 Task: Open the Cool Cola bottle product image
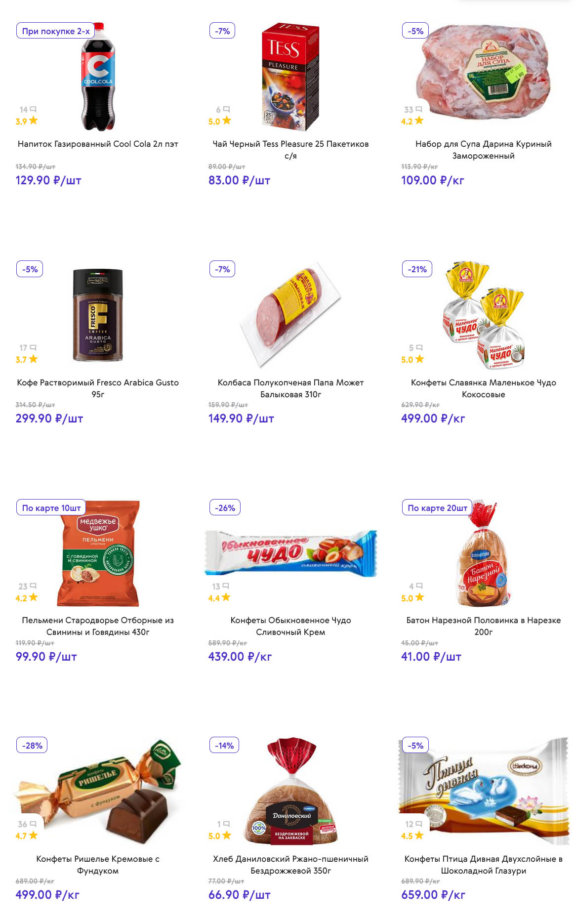click(x=98, y=77)
